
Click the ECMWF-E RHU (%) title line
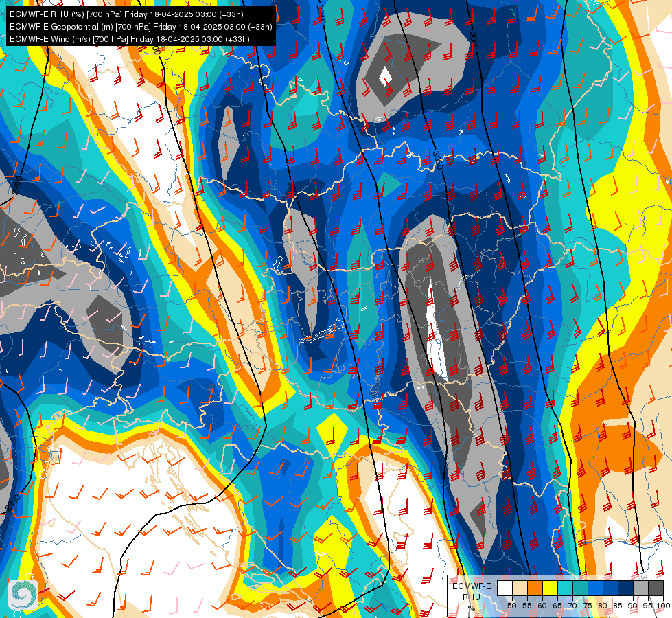coord(126,14)
